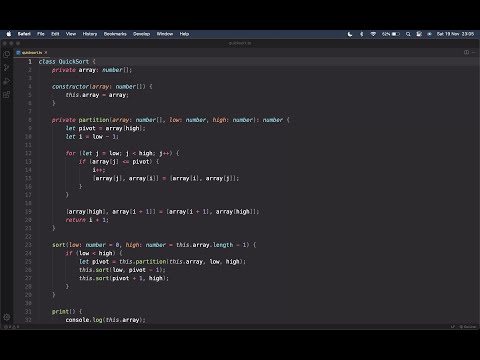Viewport: 480px width, 360px height.
Task: Open the Explorer icon in activity bar
Action: 6,54
